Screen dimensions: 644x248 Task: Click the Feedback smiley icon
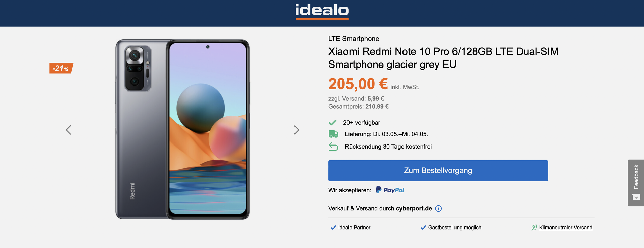tap(636, 197)
